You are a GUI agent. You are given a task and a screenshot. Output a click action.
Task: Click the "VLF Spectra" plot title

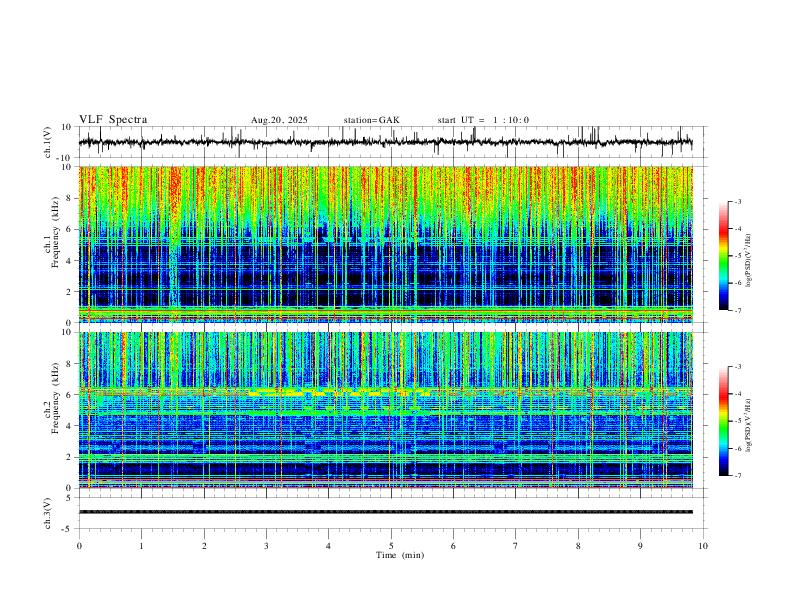pyautogui.click(x=113, y=119)
